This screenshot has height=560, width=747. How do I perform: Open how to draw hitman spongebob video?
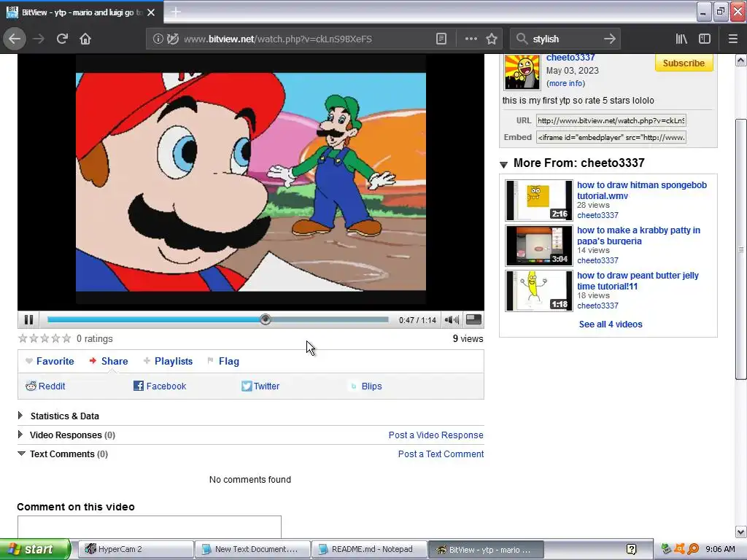pos(642,190)
